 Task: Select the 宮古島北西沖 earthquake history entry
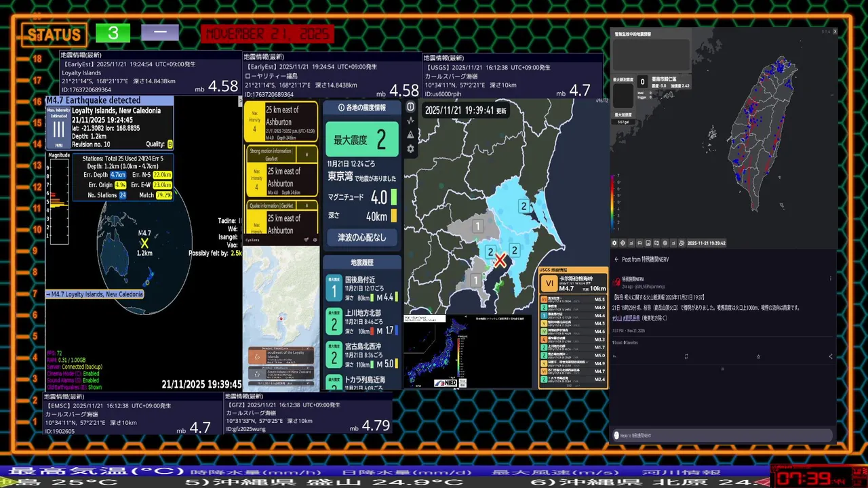click(361, 355)
